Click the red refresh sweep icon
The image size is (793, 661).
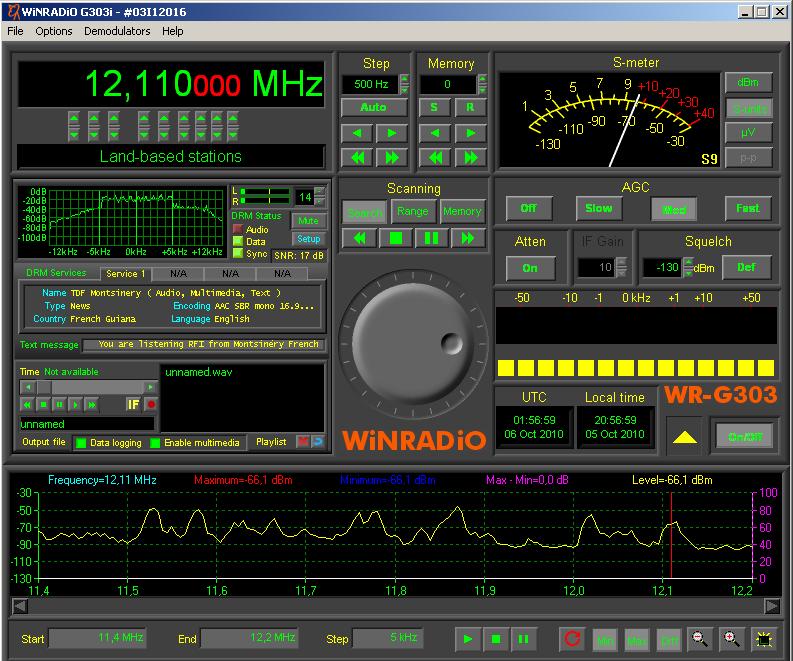click(x=572, y=638)
